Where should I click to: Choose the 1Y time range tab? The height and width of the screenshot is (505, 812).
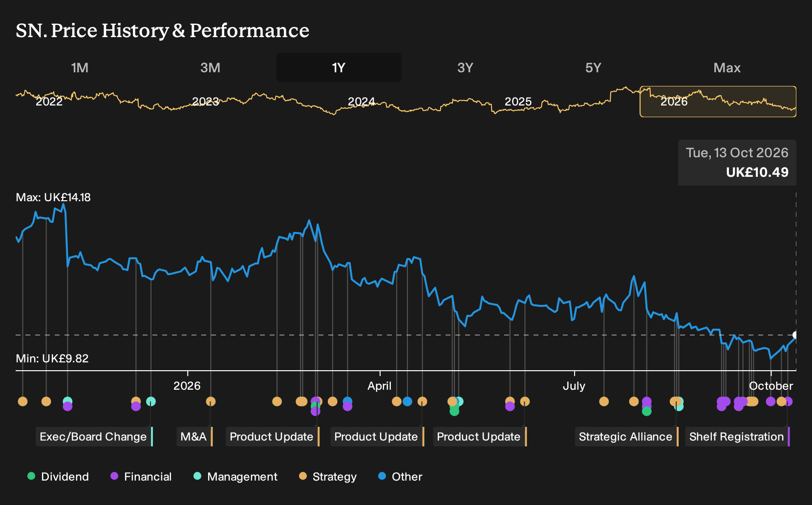coord(339,67)
